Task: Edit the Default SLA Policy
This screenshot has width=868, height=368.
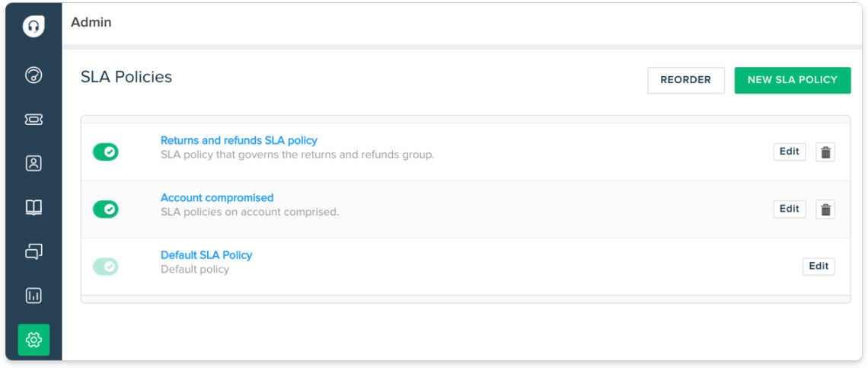Action: click(819, 266)
